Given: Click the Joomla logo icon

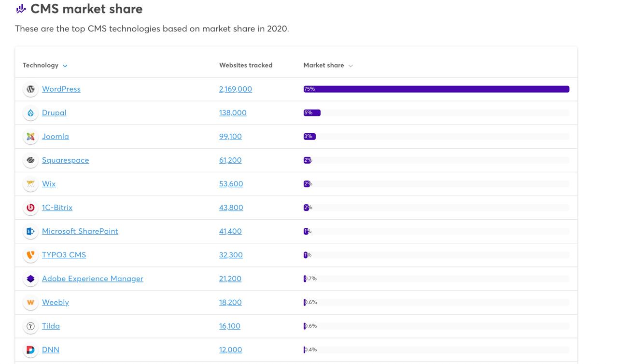Looking at the screenshot, I should [x=30, y=137].
